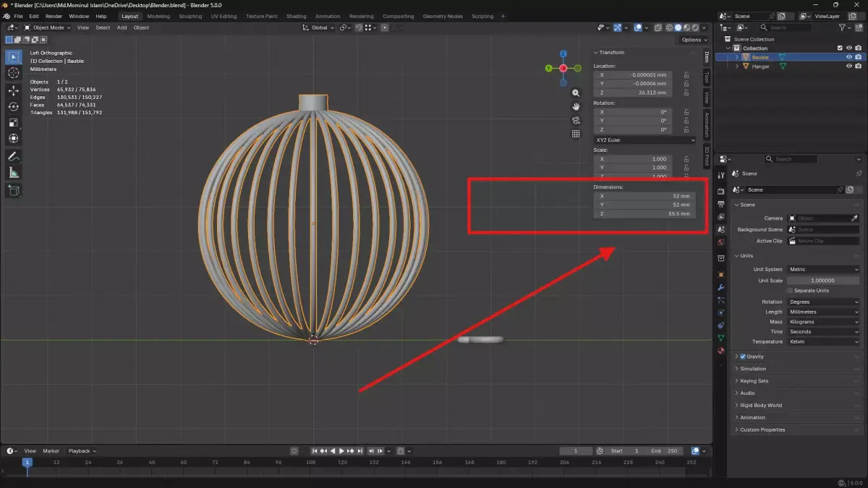Viewport: 868px width, 488px height.
Task: Click the viewport zoom magnifier icon
Action: tap(576, 93)
